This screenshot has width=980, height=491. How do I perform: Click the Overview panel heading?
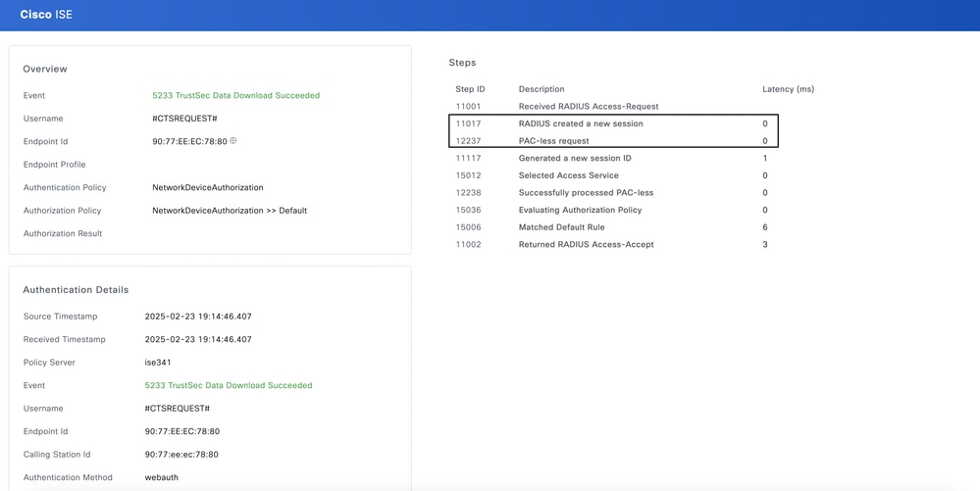coord(45,69)
